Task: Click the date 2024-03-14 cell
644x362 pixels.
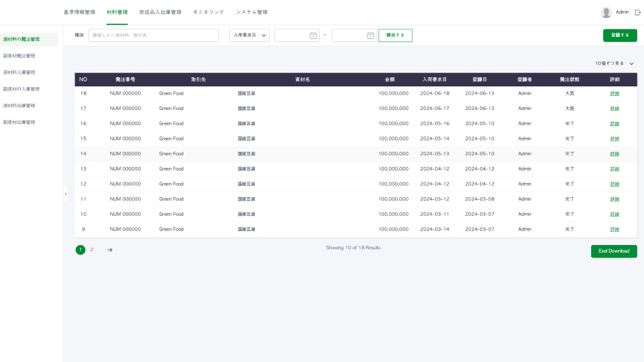Action: click(x=434, y=229)
